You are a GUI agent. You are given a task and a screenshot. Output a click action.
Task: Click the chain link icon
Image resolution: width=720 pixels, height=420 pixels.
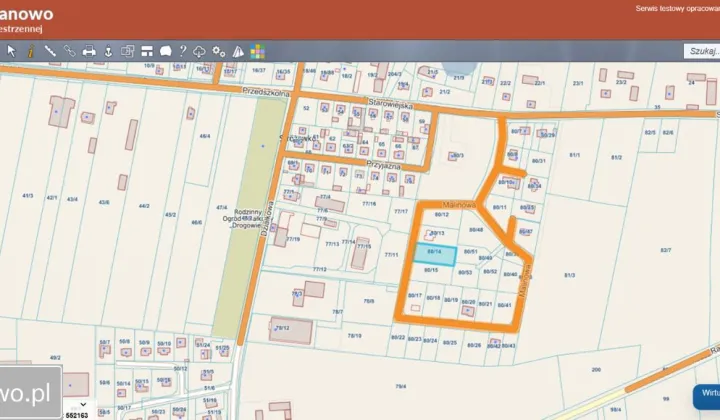69,51
